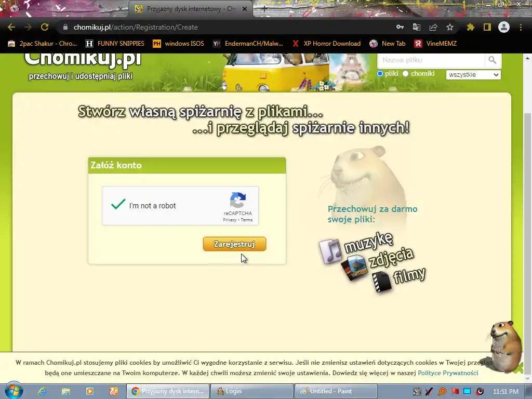Click the Nazwa pliku search field
This screenshot has height=399, width=532.
point(431,60)
